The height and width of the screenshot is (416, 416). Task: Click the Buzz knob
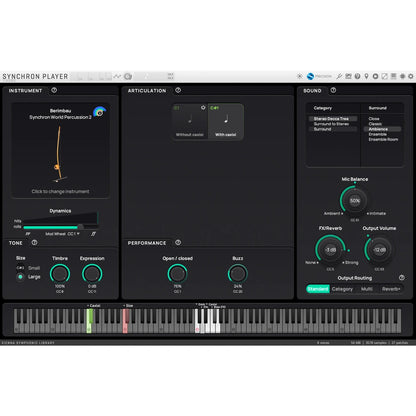tap(238, 274)
